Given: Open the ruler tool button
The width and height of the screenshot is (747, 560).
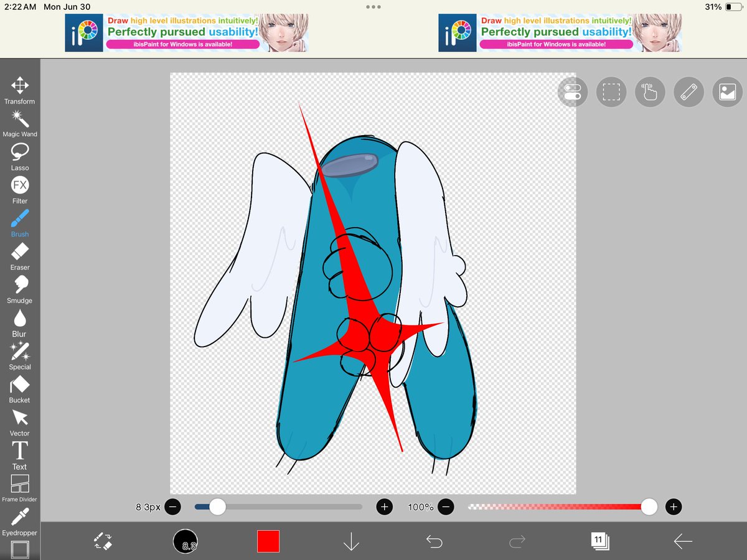Looking at the screenshot, I should coord(688,92).
